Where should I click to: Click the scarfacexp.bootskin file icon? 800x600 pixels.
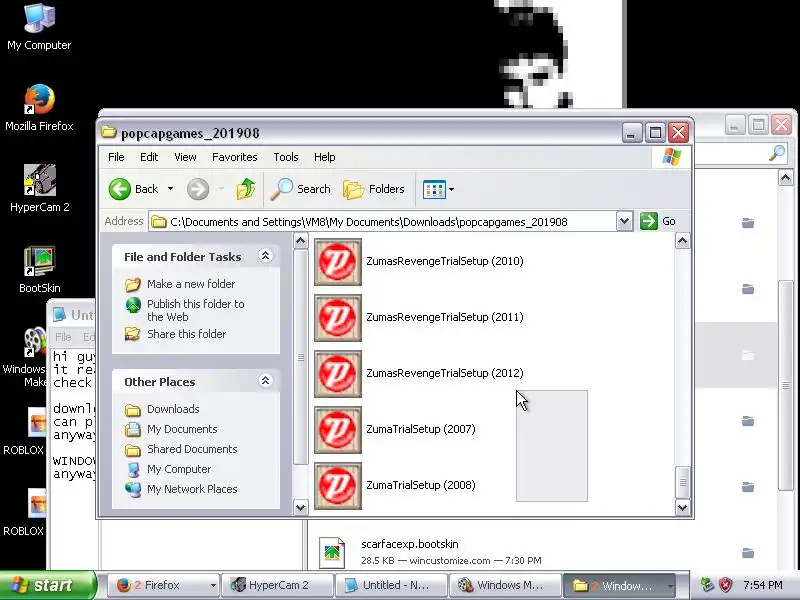point(332,552)
